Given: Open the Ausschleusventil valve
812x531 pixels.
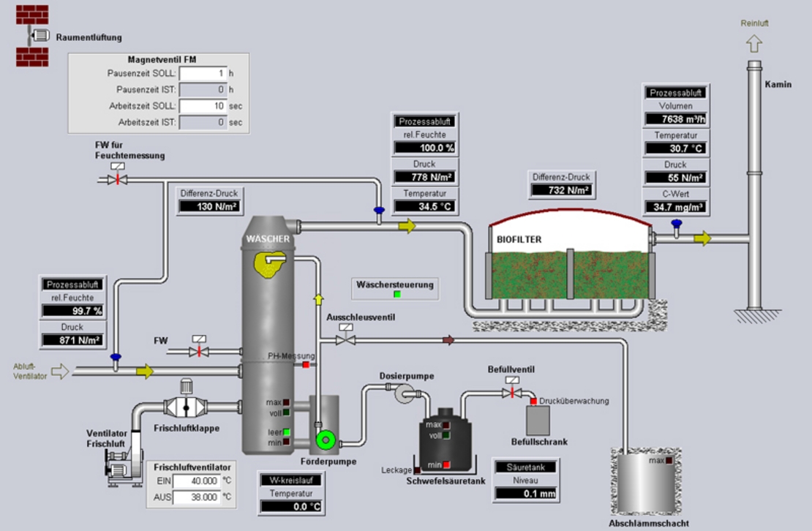Looking at the screenshot, I should [x=345, y=339].
